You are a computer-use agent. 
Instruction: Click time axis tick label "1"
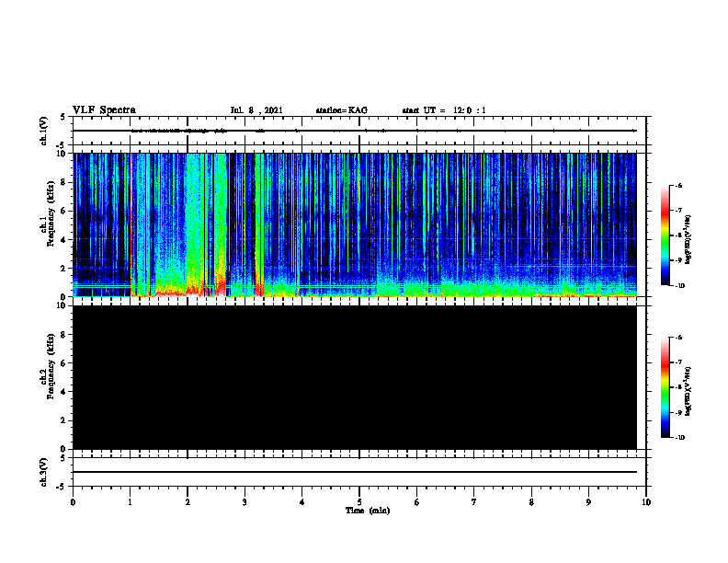pyautogui.click(x=130, y=502)
